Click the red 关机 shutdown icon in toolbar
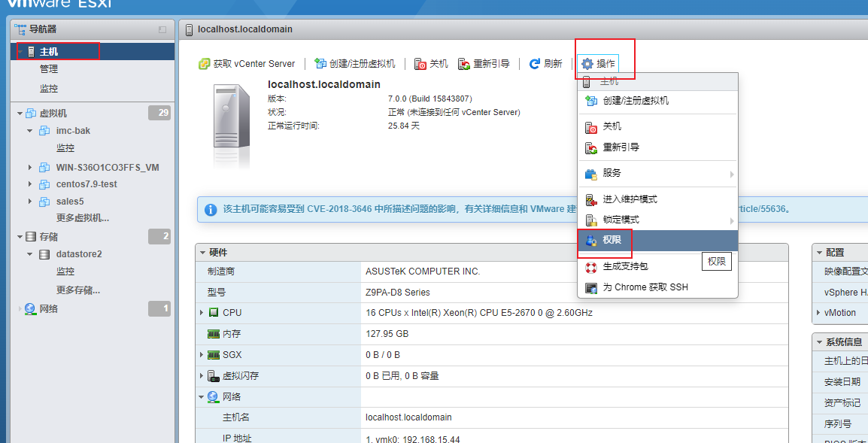Viewport: 868px width, 443px height. [420, 64]
